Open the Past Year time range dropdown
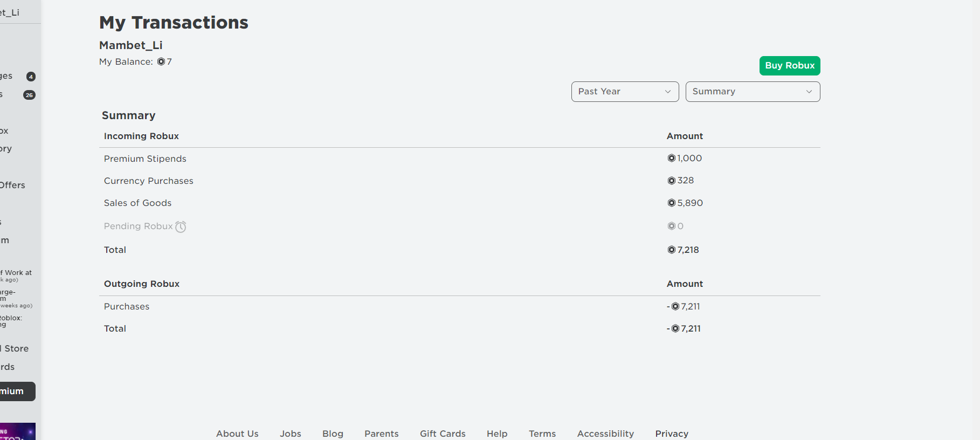Screen dimensions: 980x440 [625, 92]
